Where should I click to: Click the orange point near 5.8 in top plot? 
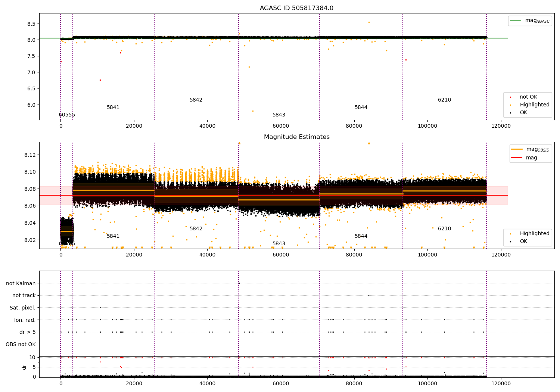click(x=253, y=111)
